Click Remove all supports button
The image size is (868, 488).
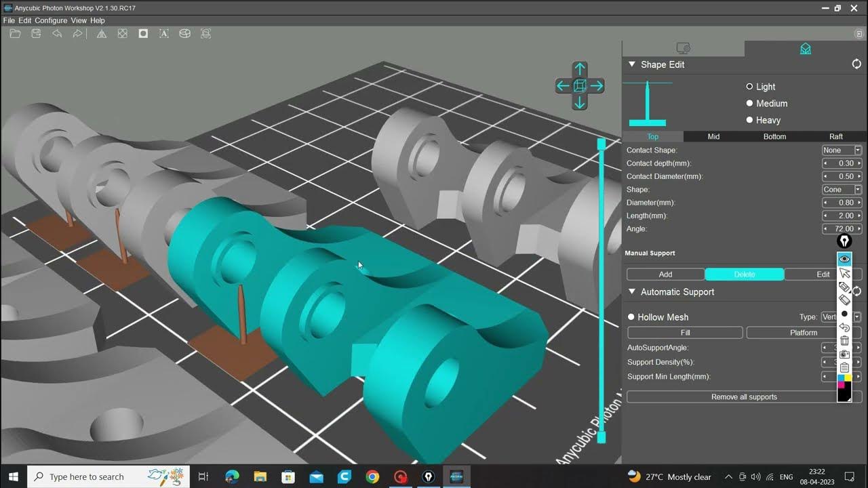point(744,397)
